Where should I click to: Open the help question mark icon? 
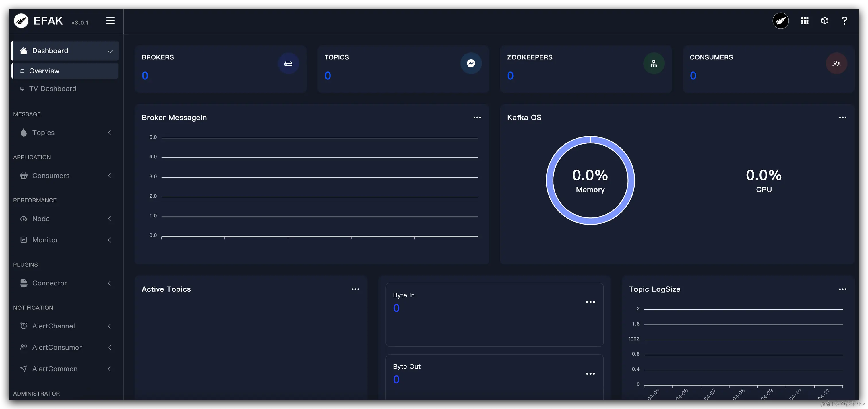(844, 21)
